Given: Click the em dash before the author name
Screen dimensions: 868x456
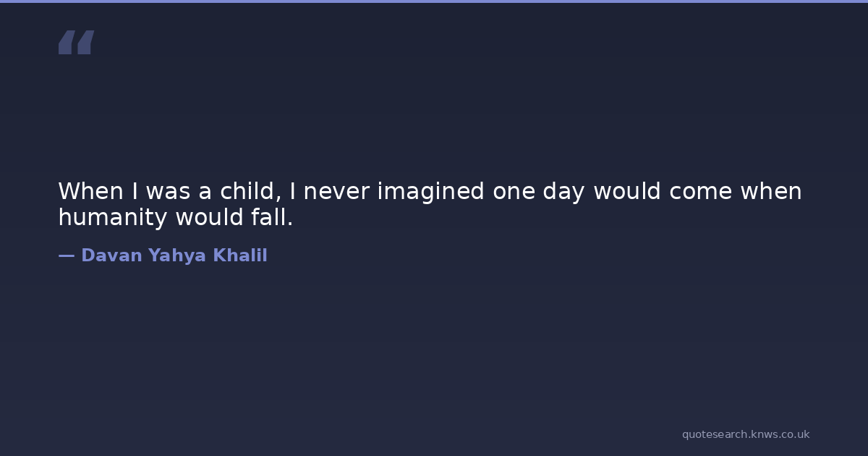Looking at the screenshot, I should coord(66,256).
